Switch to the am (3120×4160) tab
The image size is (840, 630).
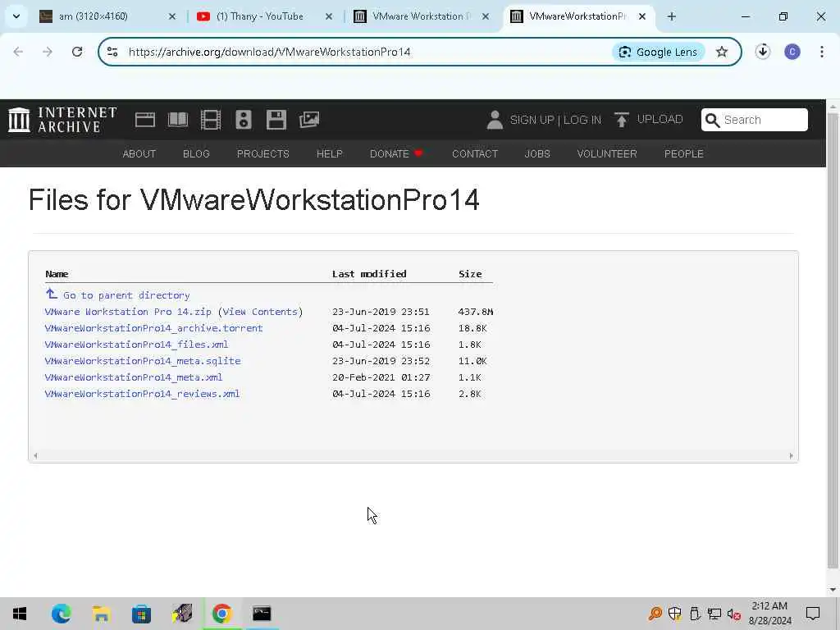point(107,16)
